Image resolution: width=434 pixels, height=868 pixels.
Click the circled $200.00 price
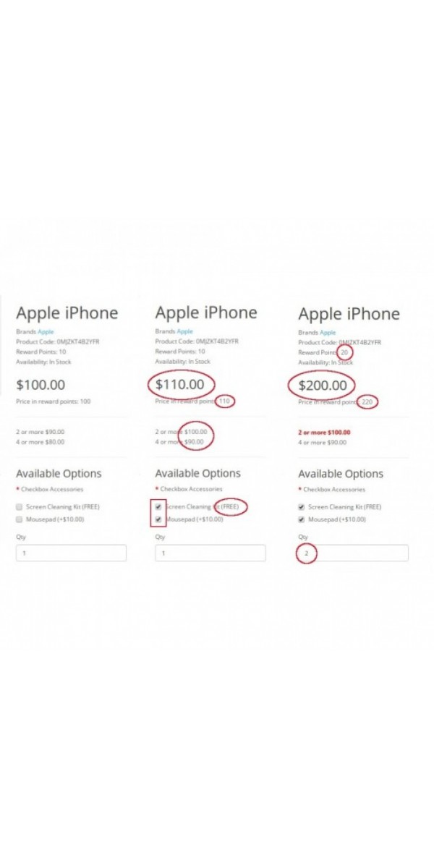tap(323, 386)
